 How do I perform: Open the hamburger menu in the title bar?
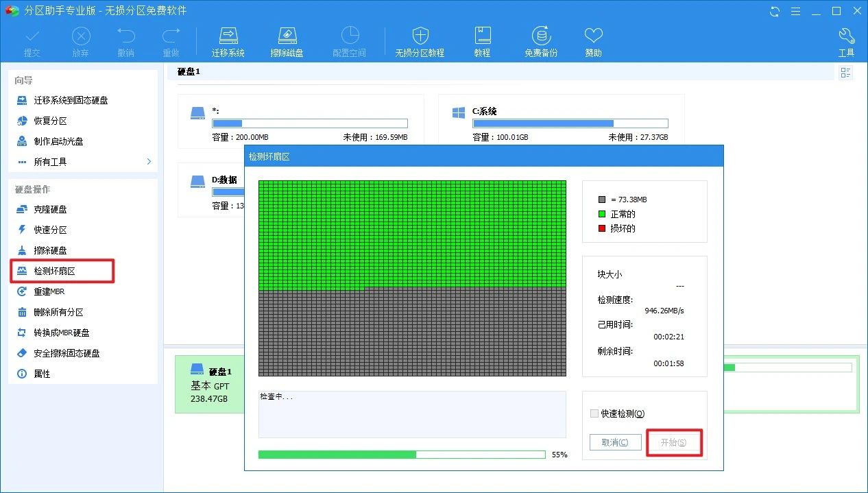pos(795,11)
